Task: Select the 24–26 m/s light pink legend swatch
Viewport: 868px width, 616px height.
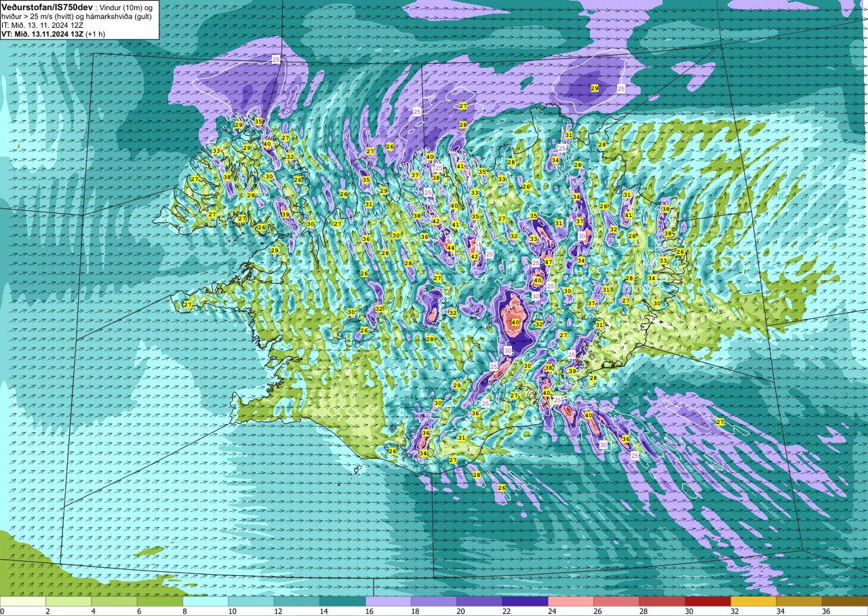Action: coord(571,601)
